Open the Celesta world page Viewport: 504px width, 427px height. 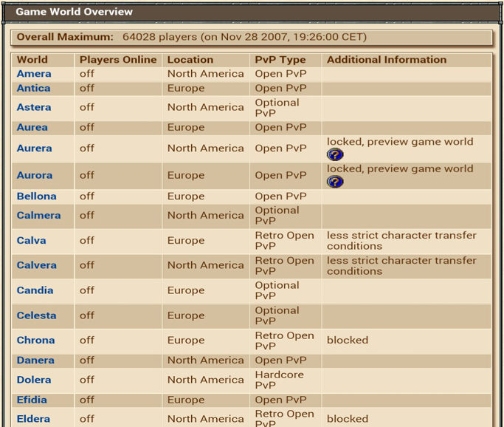(37, 315)
